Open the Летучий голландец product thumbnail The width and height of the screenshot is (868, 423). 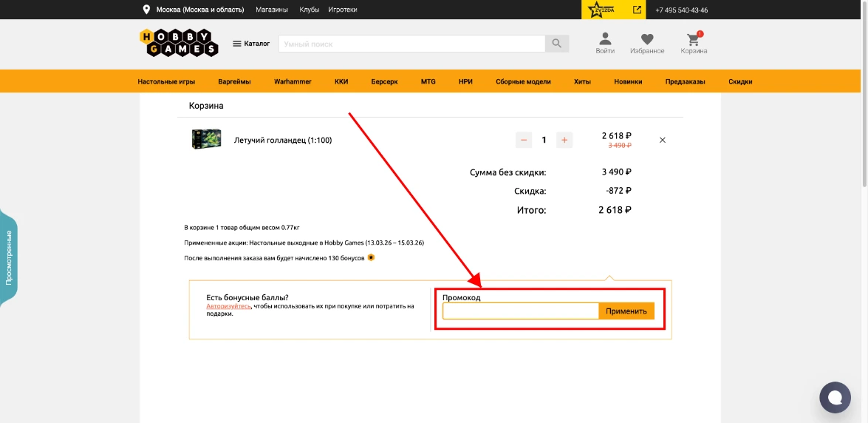click(207, 139)
